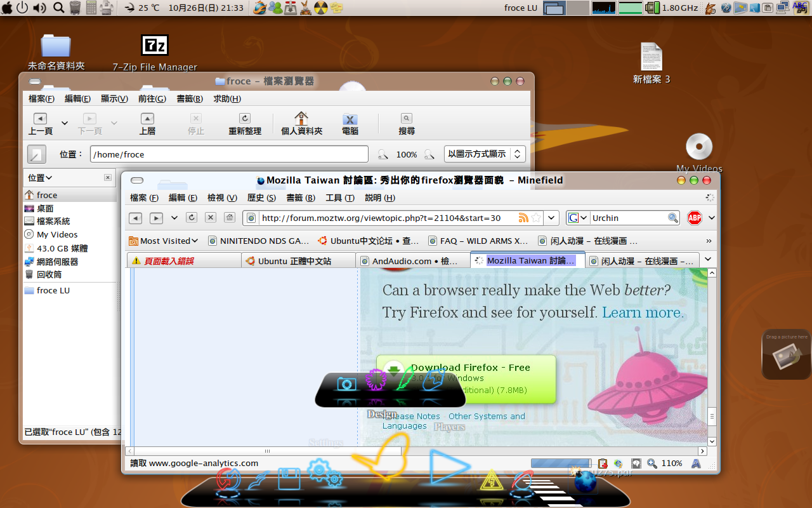This screenshot has height=508, width=812.
Task: Select the 新檔案 3 document on the desktop
Action: click(652, 63)
